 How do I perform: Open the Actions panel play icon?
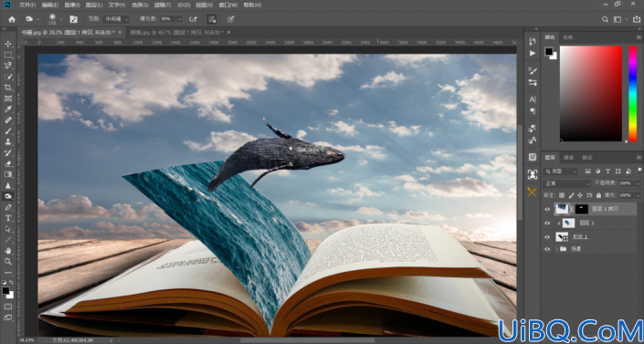[533, 53]
